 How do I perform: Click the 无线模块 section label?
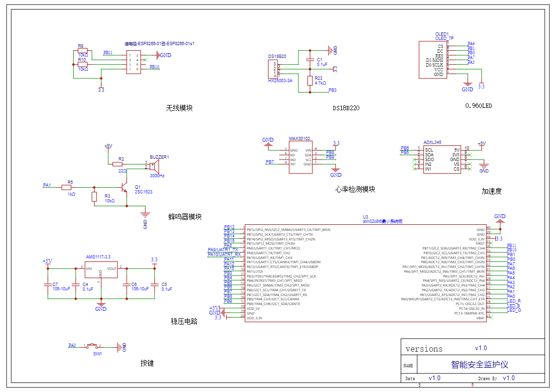(x=180, y=108)
